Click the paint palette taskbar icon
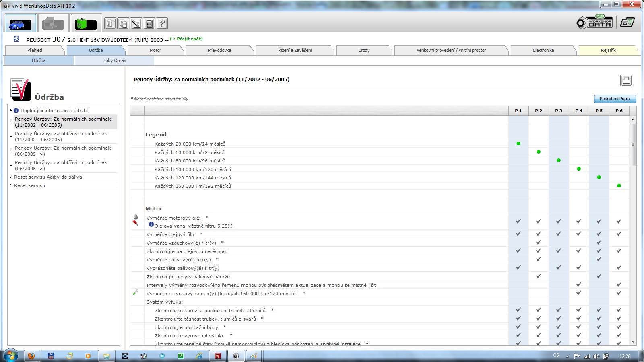 (253, 356)
